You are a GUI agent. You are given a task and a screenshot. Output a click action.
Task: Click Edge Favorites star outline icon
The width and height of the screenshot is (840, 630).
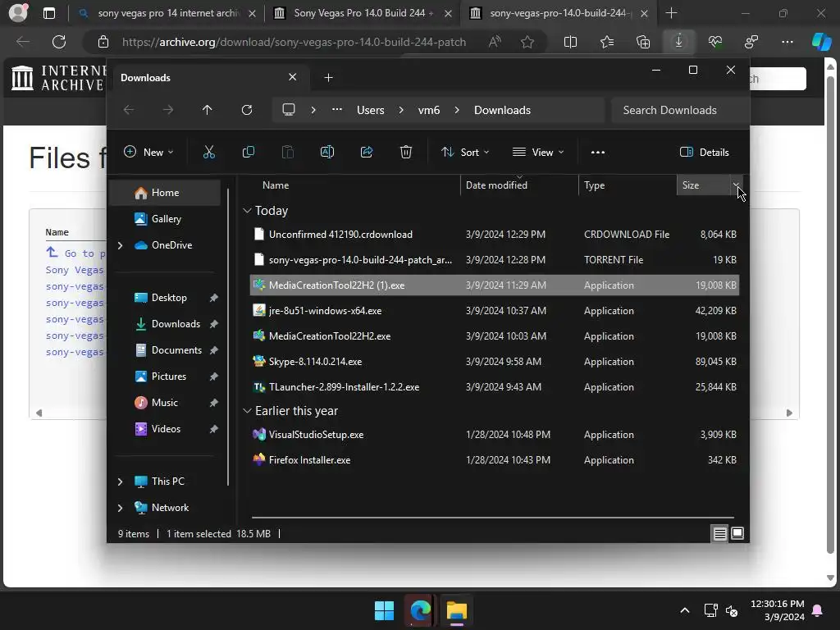point(527,42)
